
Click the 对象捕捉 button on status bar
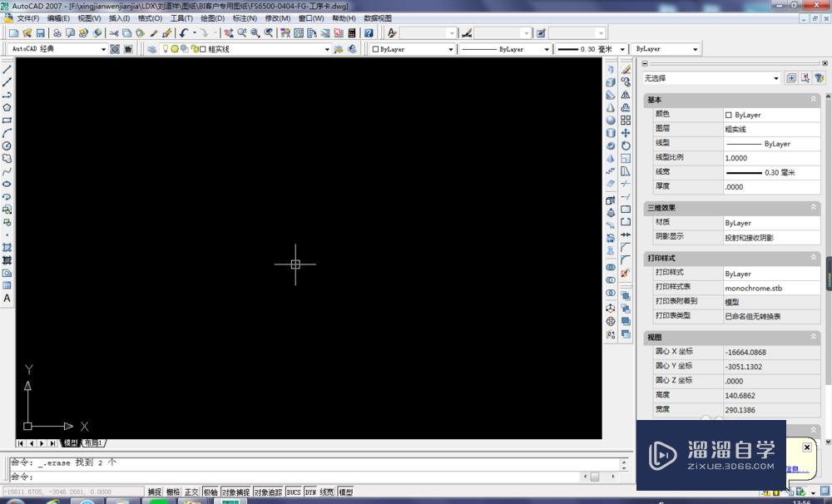(x=235, y=491)
